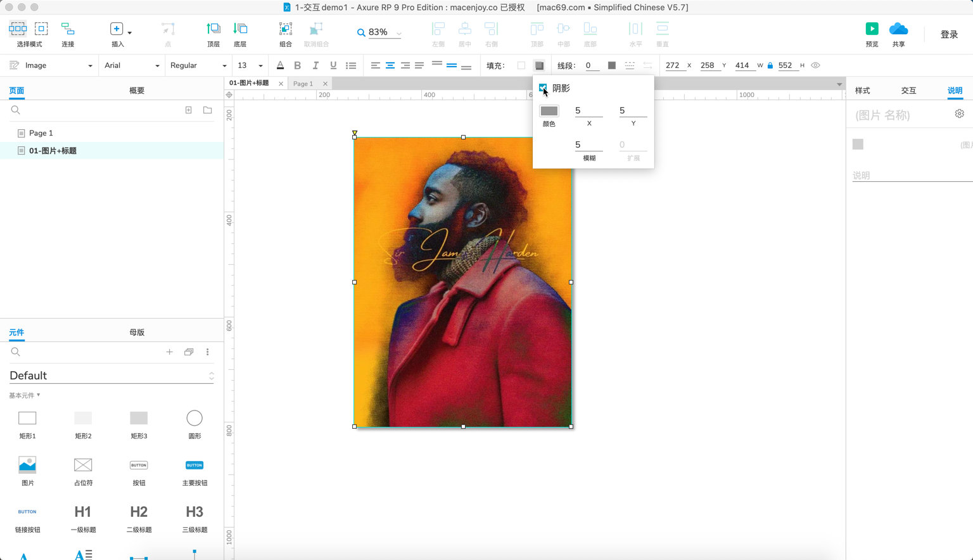Screen dimensions: 973x560
Task: Select the 图片 image widget
Action: click(27, 471)
